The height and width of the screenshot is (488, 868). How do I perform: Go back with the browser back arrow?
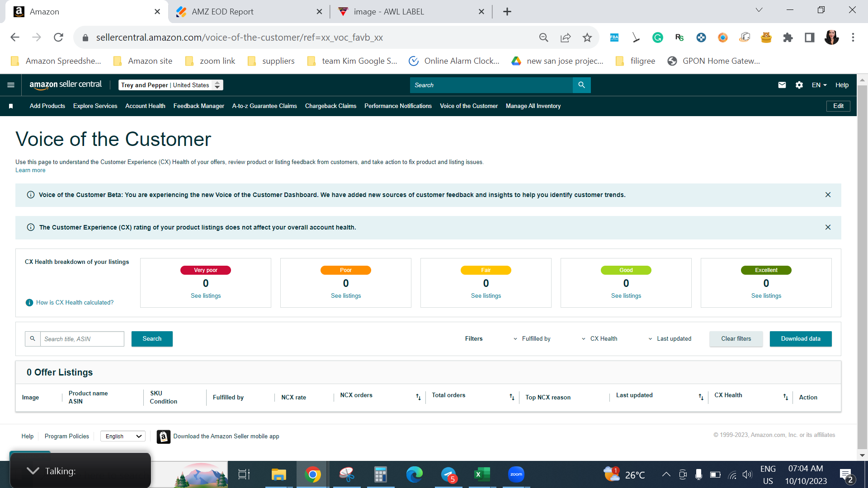tap(15, 38)
